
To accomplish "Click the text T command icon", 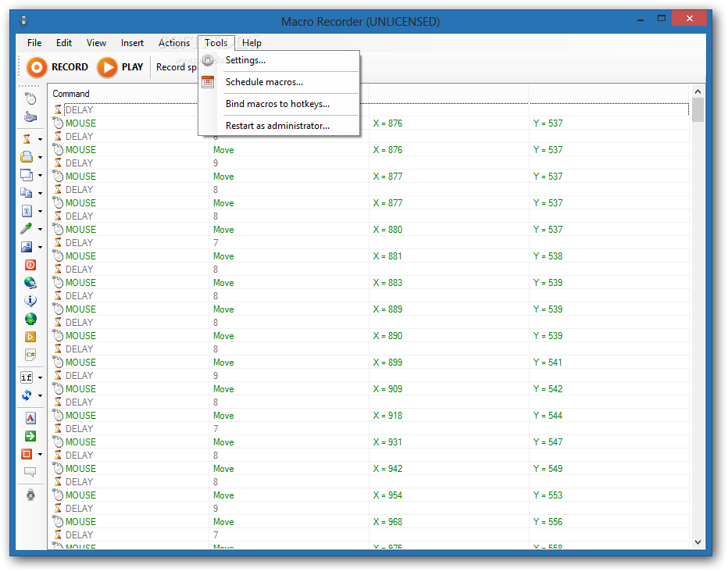I will [x=27, y=211].
